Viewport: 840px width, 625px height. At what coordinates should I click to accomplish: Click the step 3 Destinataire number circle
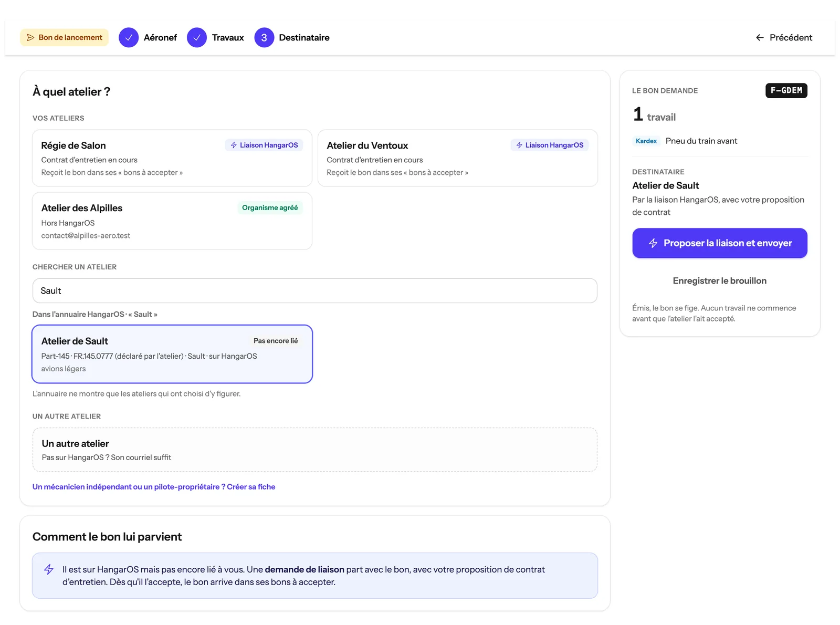(x=264, y=37)
